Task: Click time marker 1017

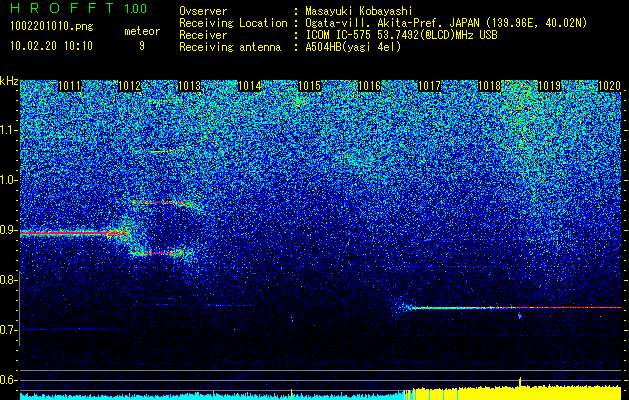Action: coord(430,86)
